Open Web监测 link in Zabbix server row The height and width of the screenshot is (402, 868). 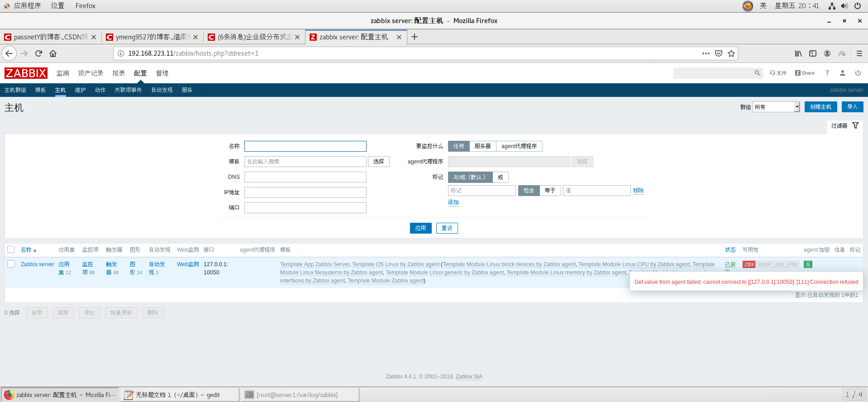click(188, 264)
